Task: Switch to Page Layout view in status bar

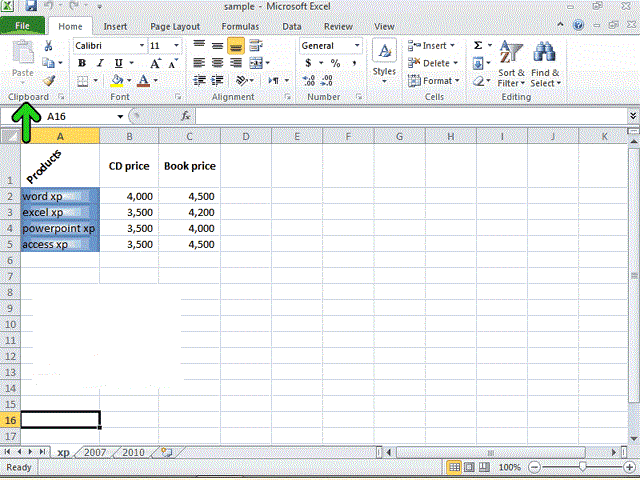Action: (469, 467)
